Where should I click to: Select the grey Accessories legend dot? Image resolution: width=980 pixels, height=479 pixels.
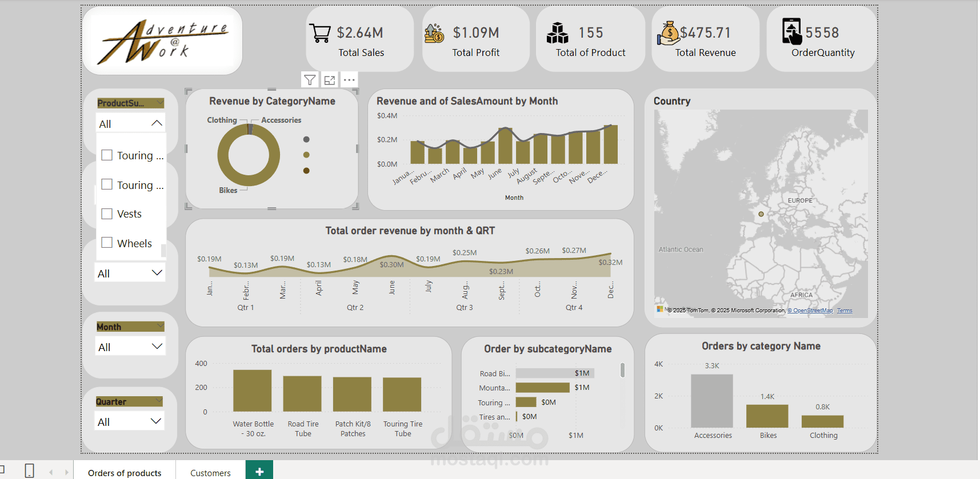[x=306, y=139]
